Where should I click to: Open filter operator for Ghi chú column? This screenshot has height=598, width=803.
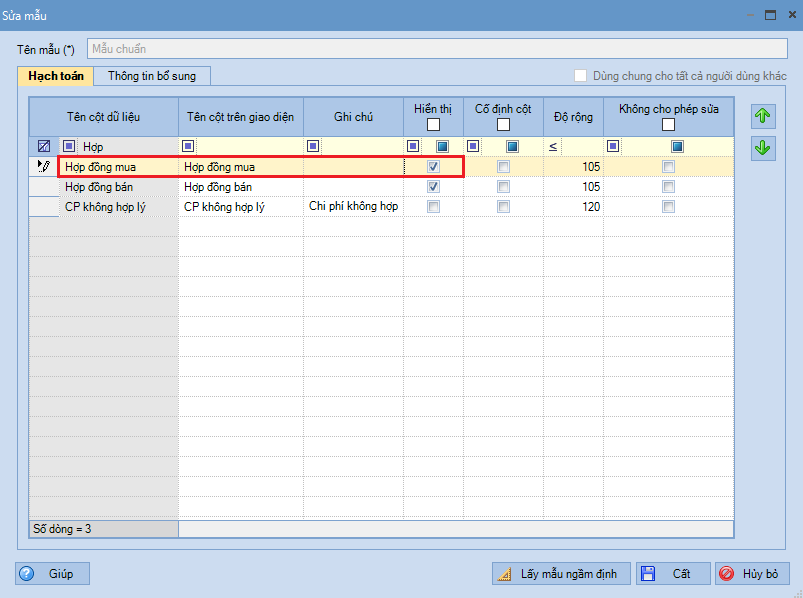tap(313, 146)
